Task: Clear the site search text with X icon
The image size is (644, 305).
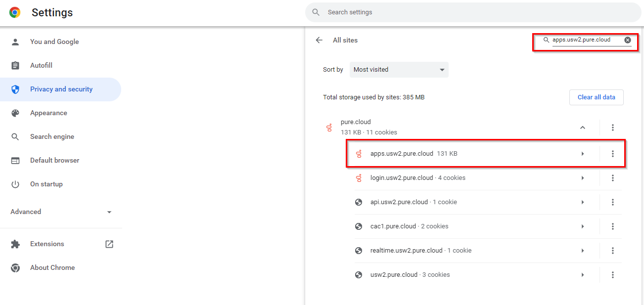Action: (627, 40)
